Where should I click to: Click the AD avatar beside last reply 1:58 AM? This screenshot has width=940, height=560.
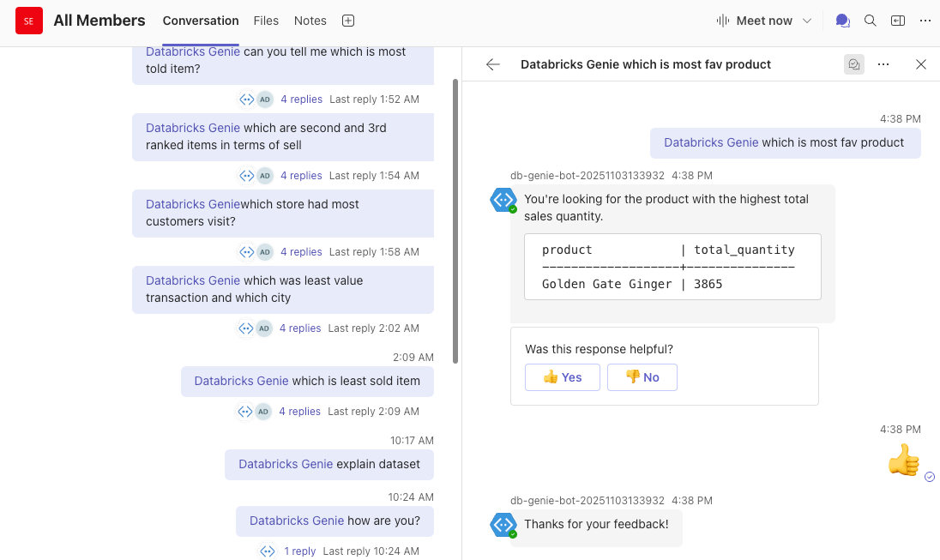(x=265, y=252)
